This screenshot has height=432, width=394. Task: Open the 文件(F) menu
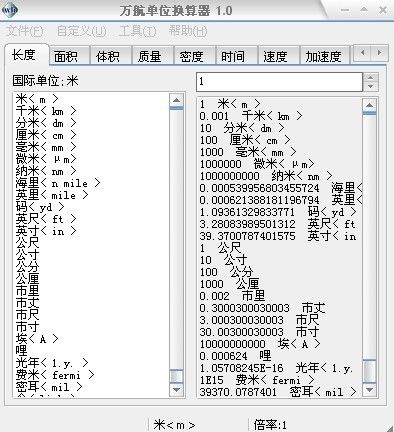click(25, 31)
